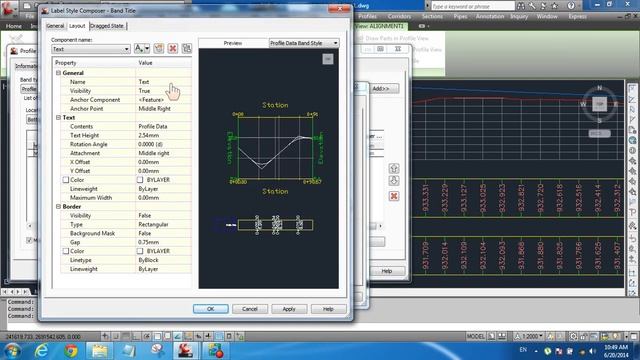Image resolution: width=640 pixels, height=360 pixels.
Task: Click the Windows Start button
Action: point(12,351)
